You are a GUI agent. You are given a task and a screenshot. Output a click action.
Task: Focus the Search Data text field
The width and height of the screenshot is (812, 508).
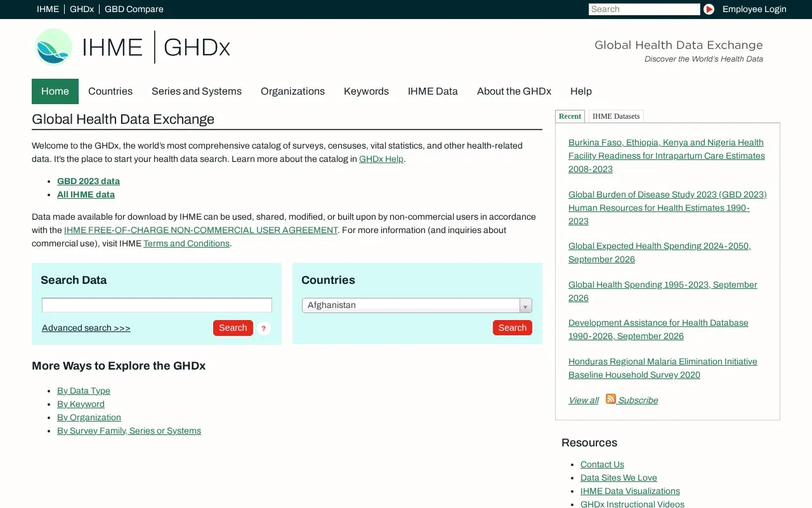click(x=157, y=305)
